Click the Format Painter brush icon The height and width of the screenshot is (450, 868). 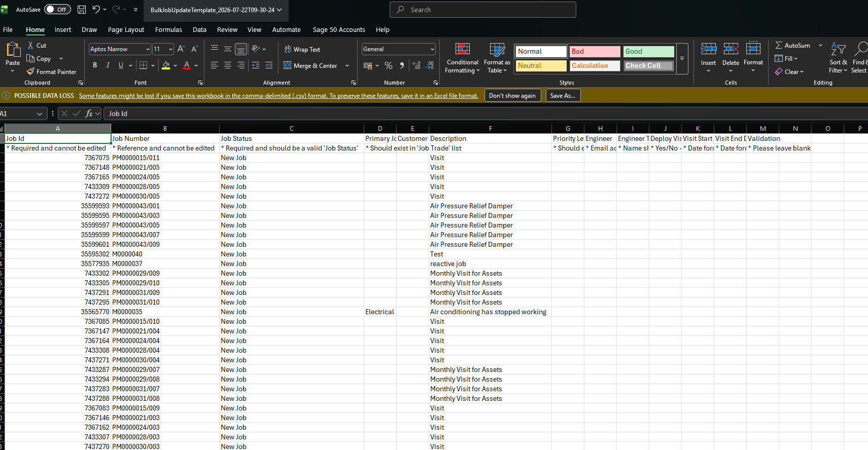30,71
